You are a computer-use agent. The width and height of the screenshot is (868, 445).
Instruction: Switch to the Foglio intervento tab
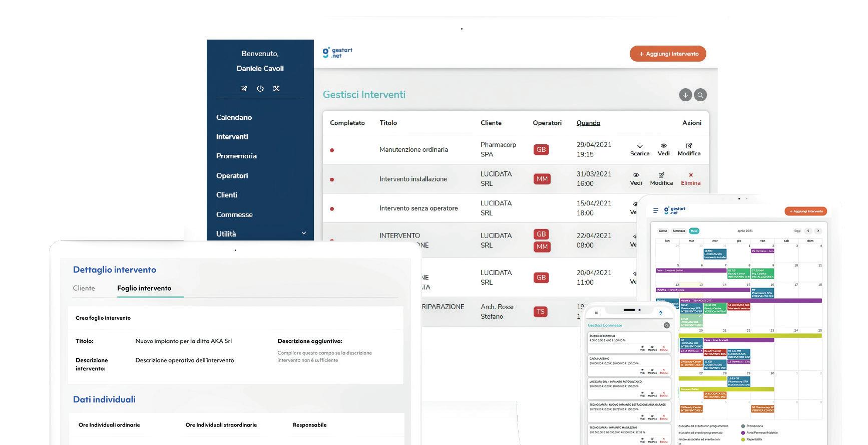pyautogui.click(x=144, y=288)
